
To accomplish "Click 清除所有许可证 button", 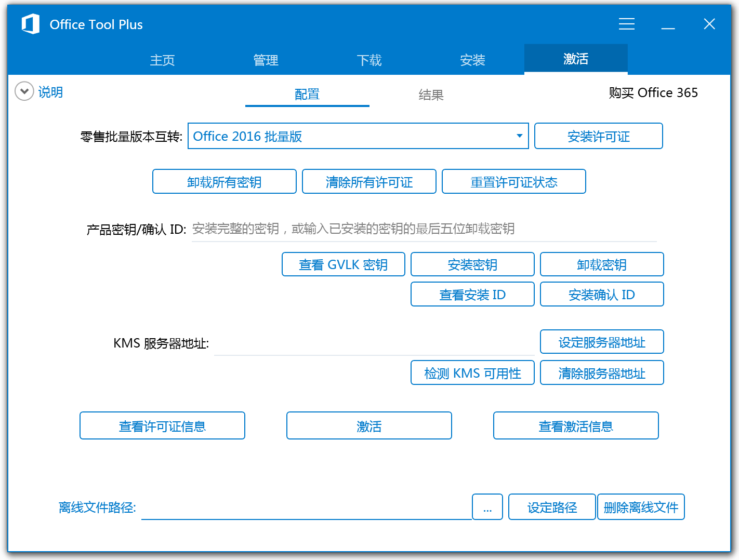I will pos(369,182).
